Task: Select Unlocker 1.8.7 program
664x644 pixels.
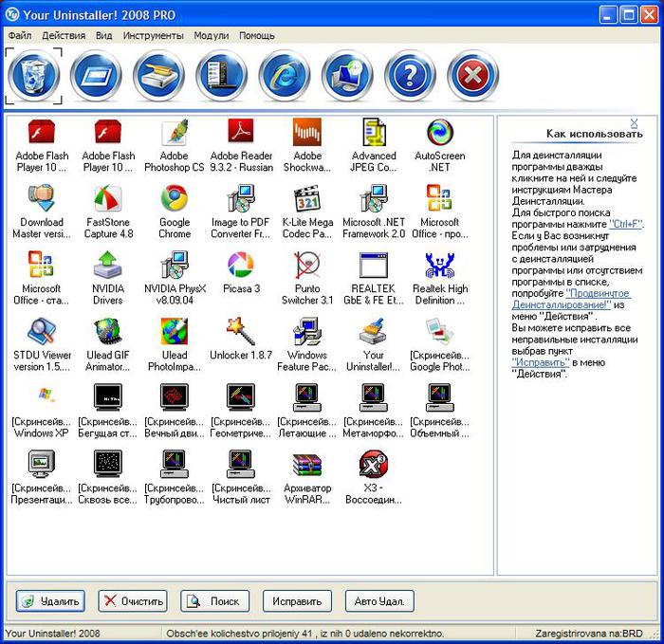Action: tap(241, 340)
